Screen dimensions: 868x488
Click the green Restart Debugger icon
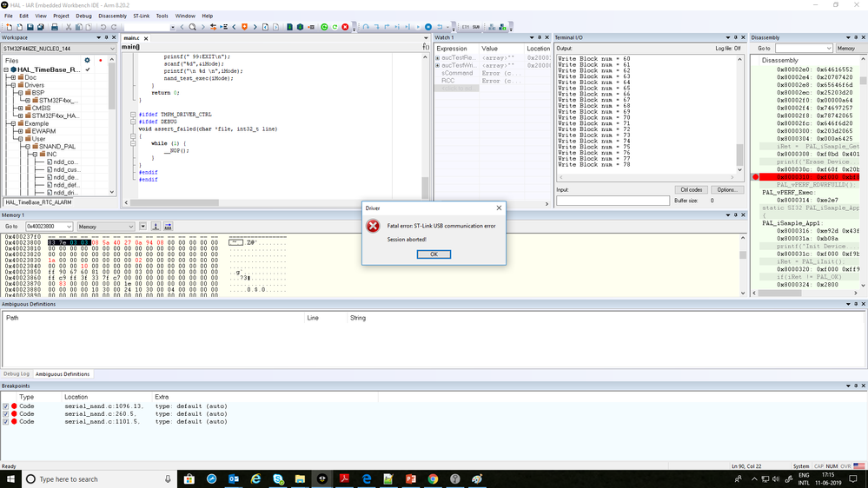pos(335,27)
